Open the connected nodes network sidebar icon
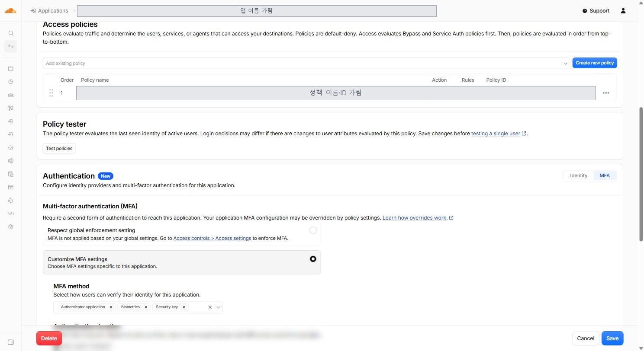This screenshot has width=644, height=351. pos(11,108)
